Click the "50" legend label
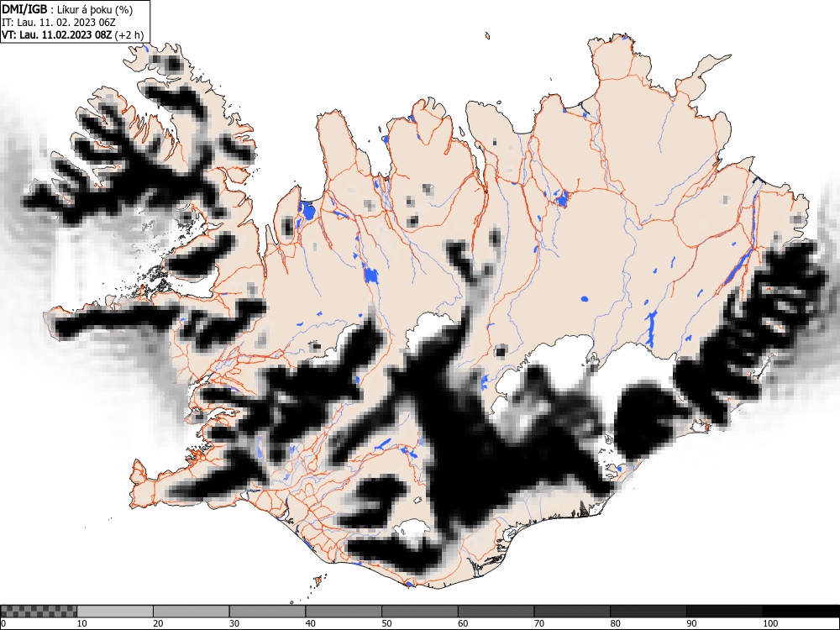The image size is (840, 630). (x=386, y=623)
